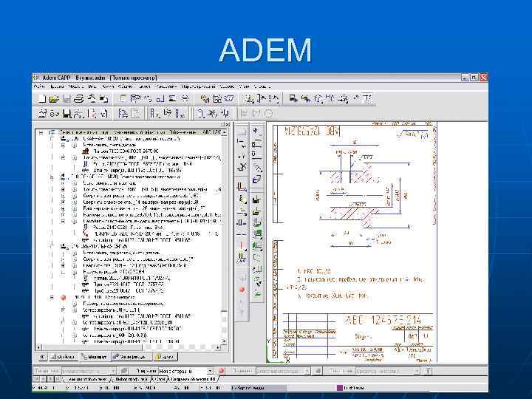Click the Нет операции combo text field
The image size is (532, 399).
[183, 371]
